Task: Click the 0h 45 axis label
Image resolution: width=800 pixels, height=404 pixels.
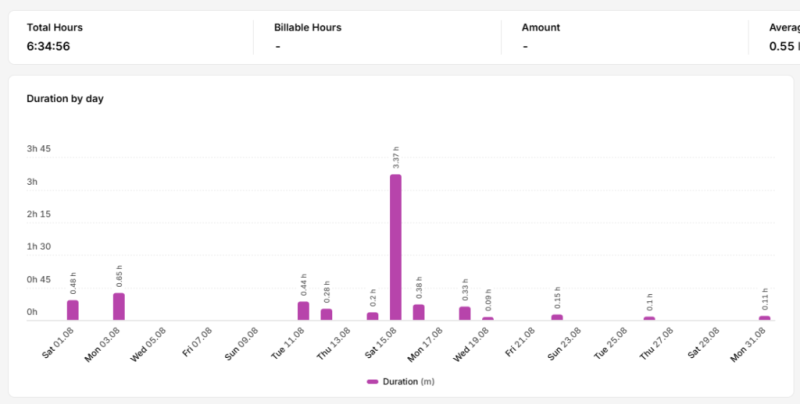Action: [x=39, y=280]
